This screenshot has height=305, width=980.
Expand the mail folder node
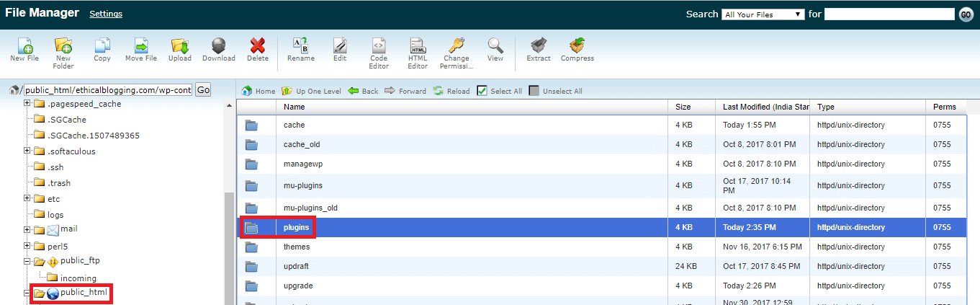(x=27, y=229)
